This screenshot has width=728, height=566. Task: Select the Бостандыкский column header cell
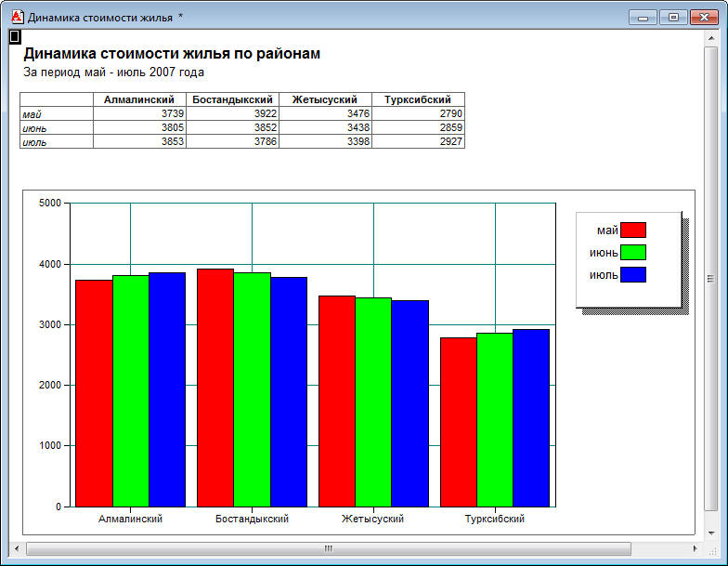click(x=232, y=99)
